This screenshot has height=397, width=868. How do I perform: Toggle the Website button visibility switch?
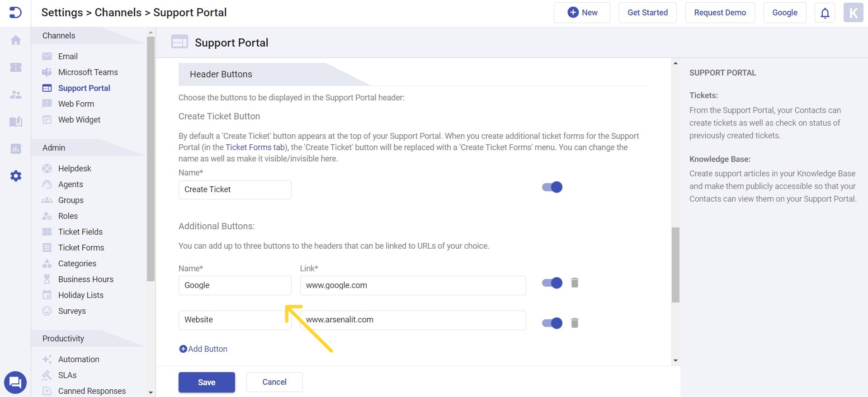[x=552, y=323]
